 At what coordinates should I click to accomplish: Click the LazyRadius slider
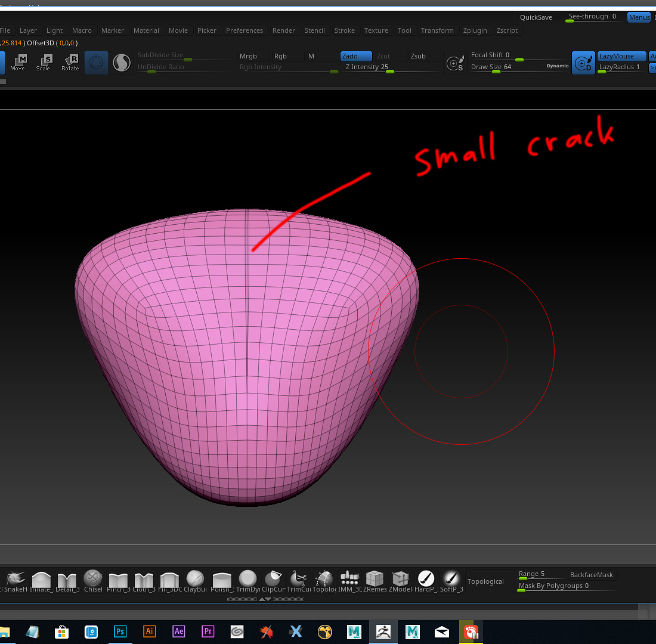tap(621, 67)
